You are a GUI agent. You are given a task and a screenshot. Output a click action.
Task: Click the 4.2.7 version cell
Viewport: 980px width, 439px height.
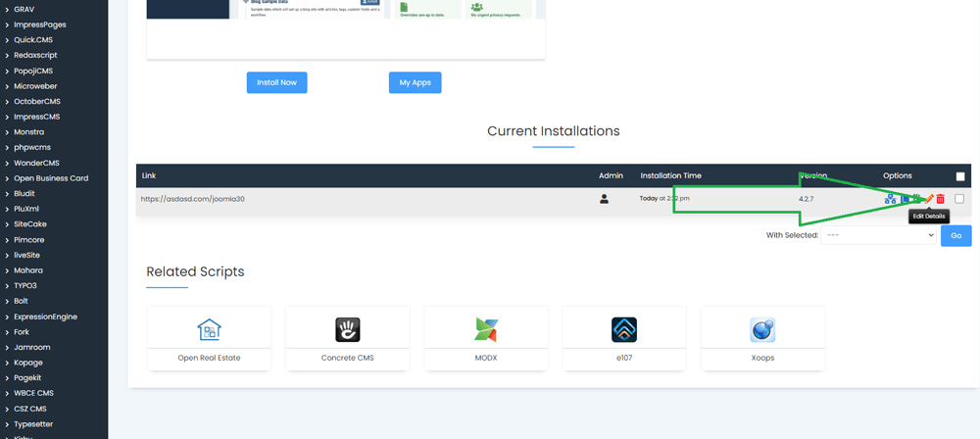click(x=807, y=199)
